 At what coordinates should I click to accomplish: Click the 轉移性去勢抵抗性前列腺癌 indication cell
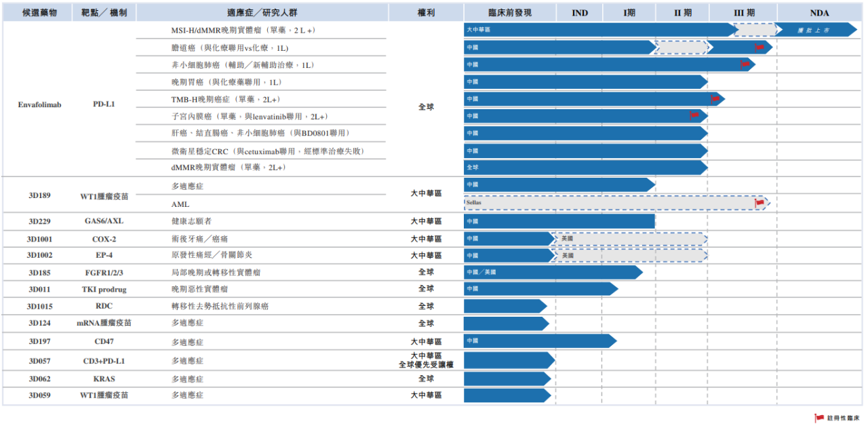pyautogui.click(x=220, y=306)
